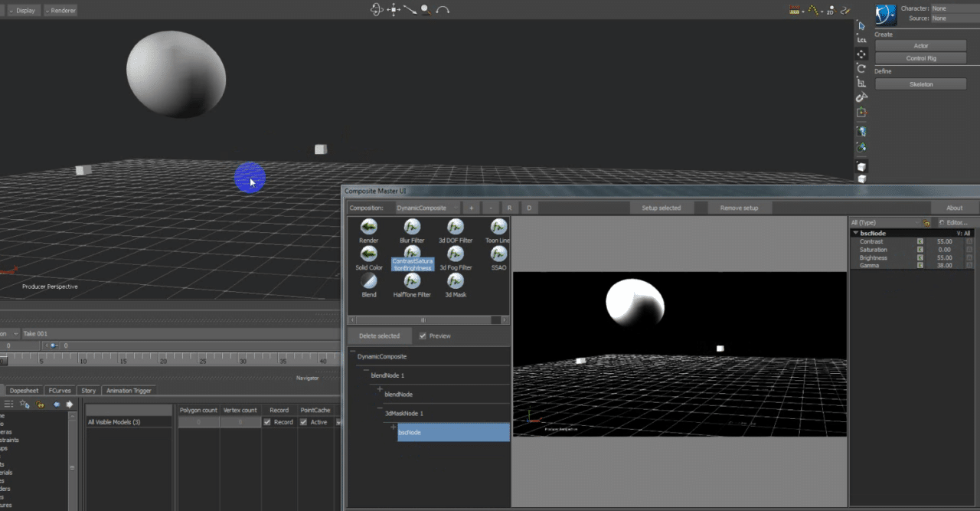
Task: Click the arrow Select tool icon
Action: pyautogui.click(x=861, y=25)
